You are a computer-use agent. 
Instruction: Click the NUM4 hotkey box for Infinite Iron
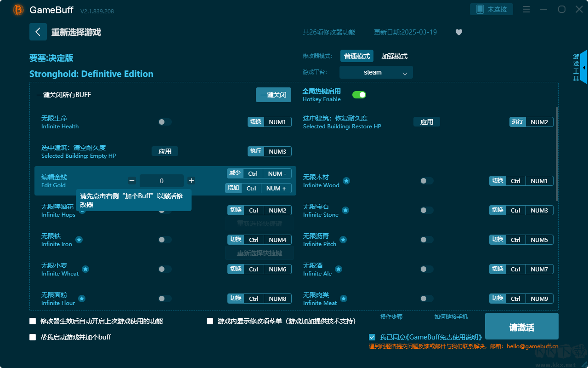[277, 240]
